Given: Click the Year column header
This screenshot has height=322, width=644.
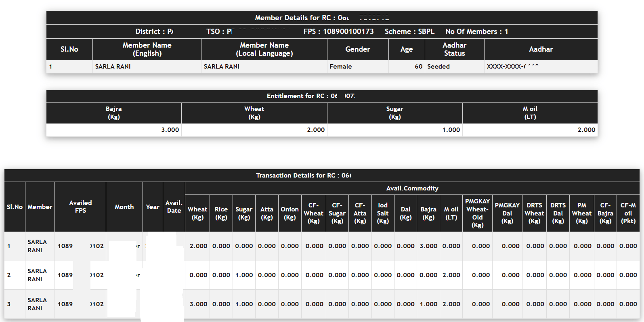Looking at the screenshot, I should 153,207.
